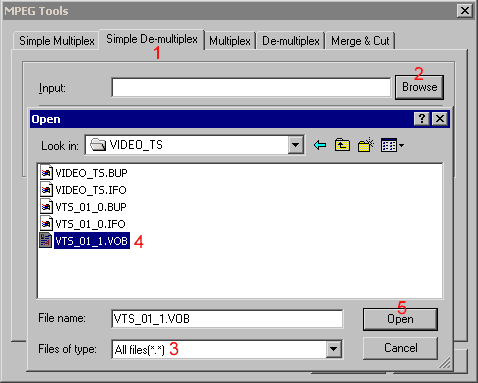Select VIDEO_TS.IFO in the file list
478x383 pixels.
point(83,190)
